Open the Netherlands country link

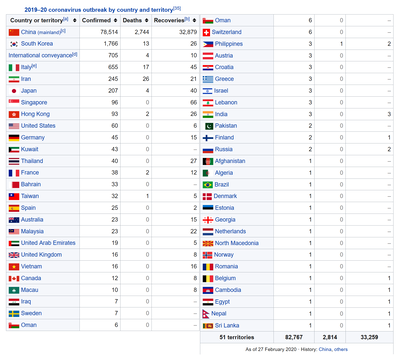tap(230, 231)
